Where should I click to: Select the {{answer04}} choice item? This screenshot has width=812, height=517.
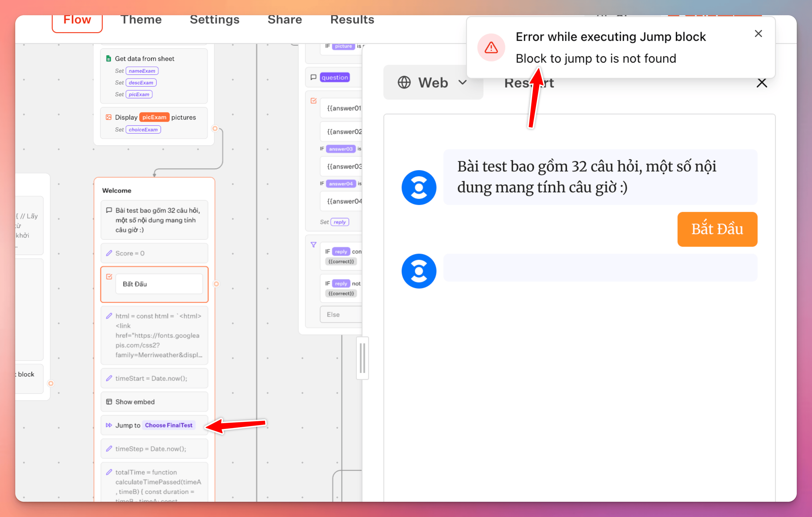coord(341,201)
